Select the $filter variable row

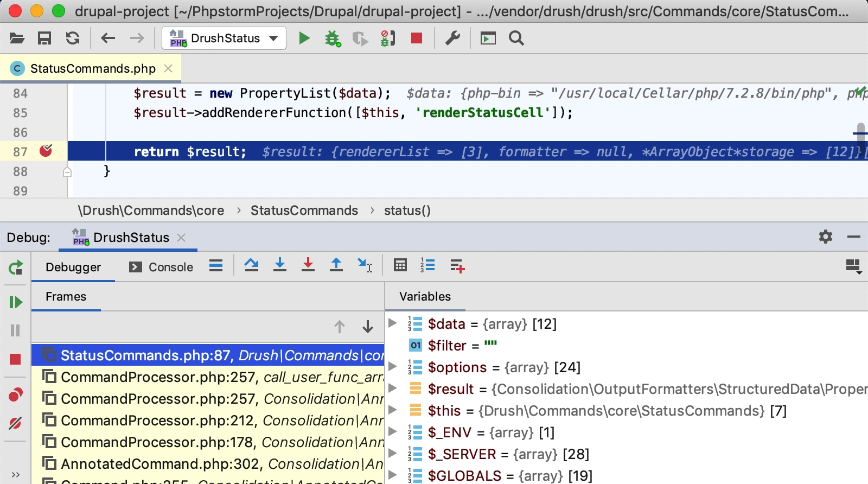coord(627,346)
